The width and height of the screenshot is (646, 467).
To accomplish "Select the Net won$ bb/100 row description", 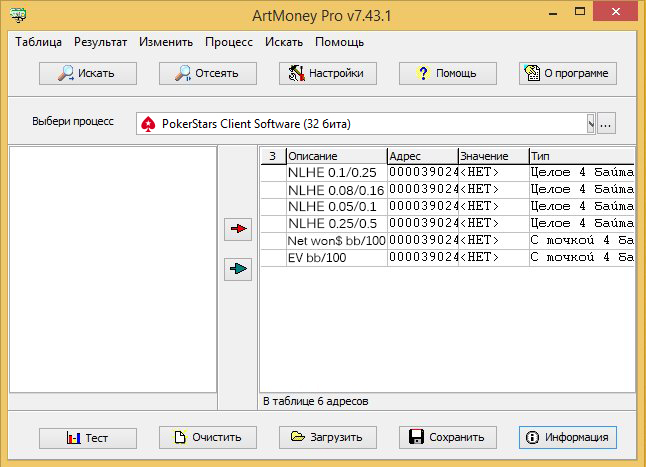I will coord(337,241).
